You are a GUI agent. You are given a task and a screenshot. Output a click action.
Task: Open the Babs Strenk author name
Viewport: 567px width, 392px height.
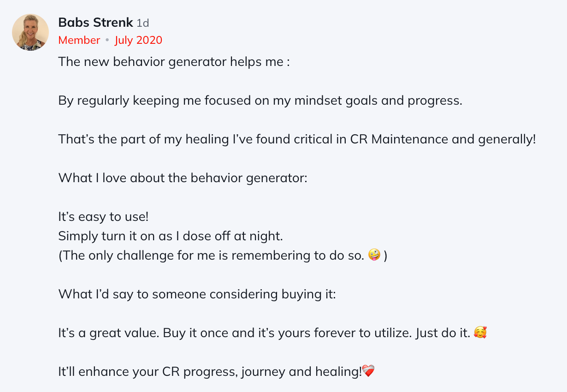coord(95,22)
